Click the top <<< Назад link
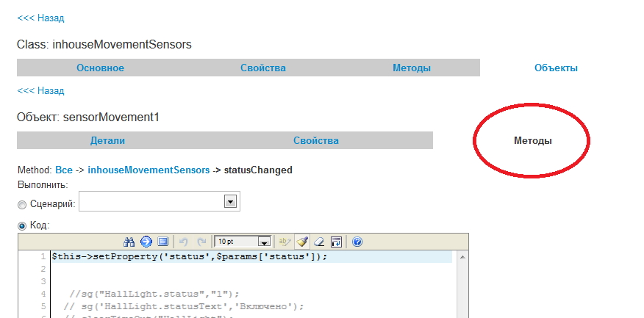 40,18
